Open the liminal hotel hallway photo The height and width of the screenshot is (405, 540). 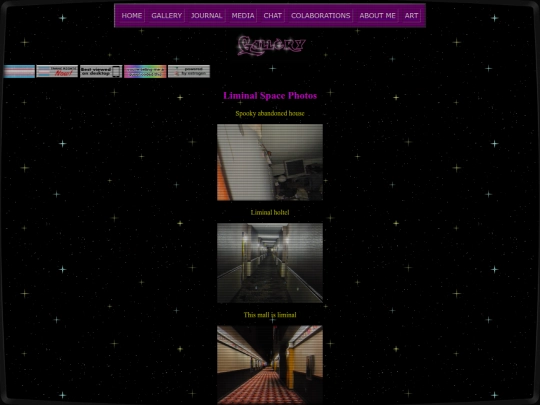(270, 263)
